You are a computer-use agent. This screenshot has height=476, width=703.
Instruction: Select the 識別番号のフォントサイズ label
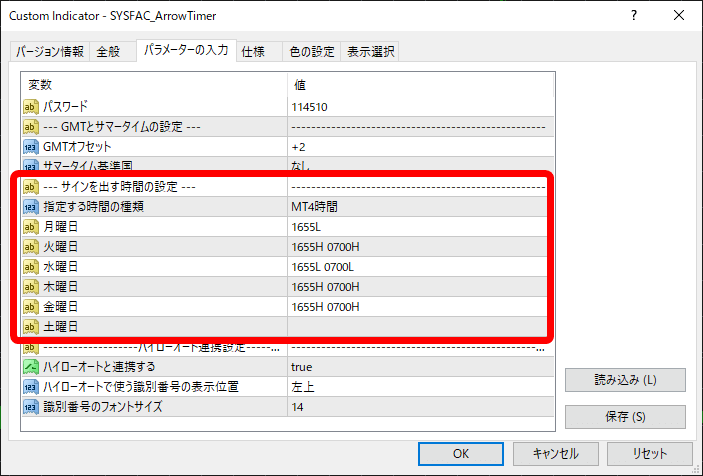[x=103, y=407]
